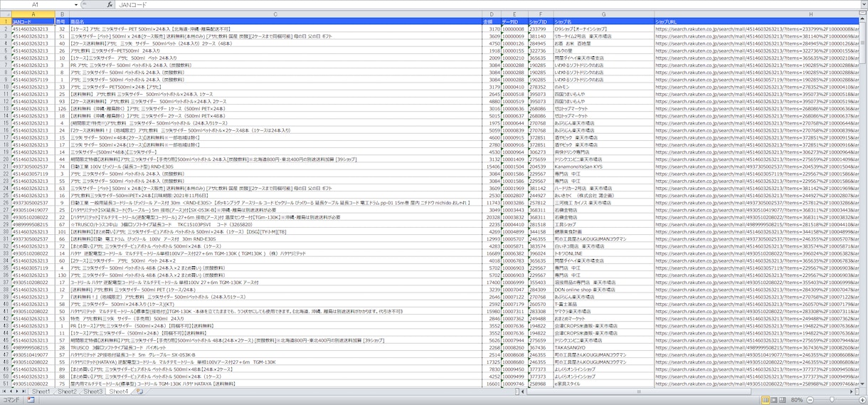Click header cell D1 金額
The height and width of the screenshot is (405, 868).
point(492,22)
